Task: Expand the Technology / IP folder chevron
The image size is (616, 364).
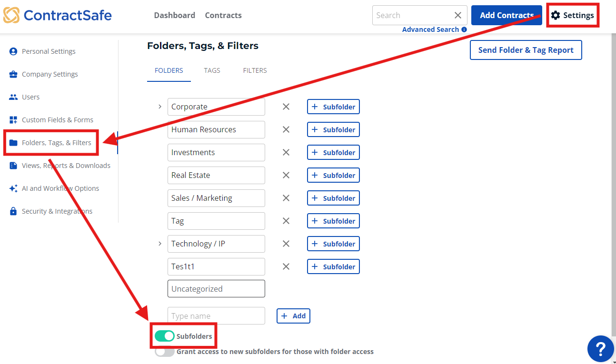Action: click(160, 244)
